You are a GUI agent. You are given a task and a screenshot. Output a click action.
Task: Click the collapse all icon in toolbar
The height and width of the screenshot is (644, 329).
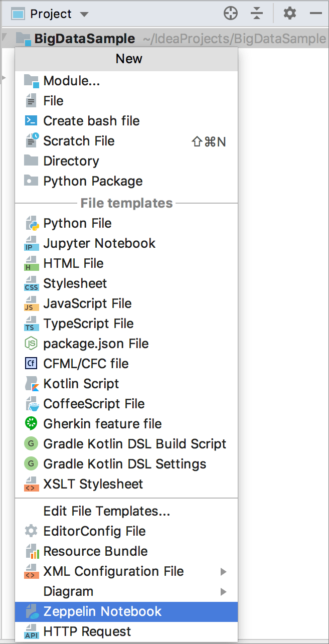257,14
